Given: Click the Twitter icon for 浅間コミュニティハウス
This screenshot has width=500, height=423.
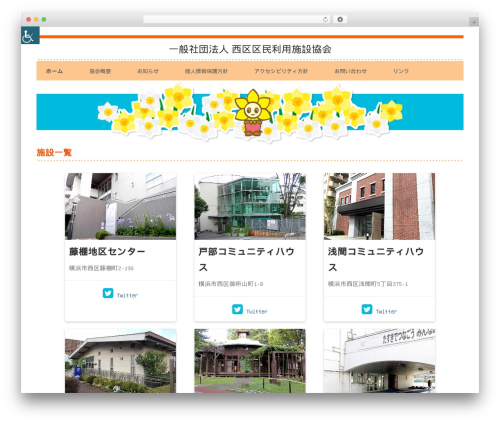Looking at the screenshot, I should [x=367, y=309].
